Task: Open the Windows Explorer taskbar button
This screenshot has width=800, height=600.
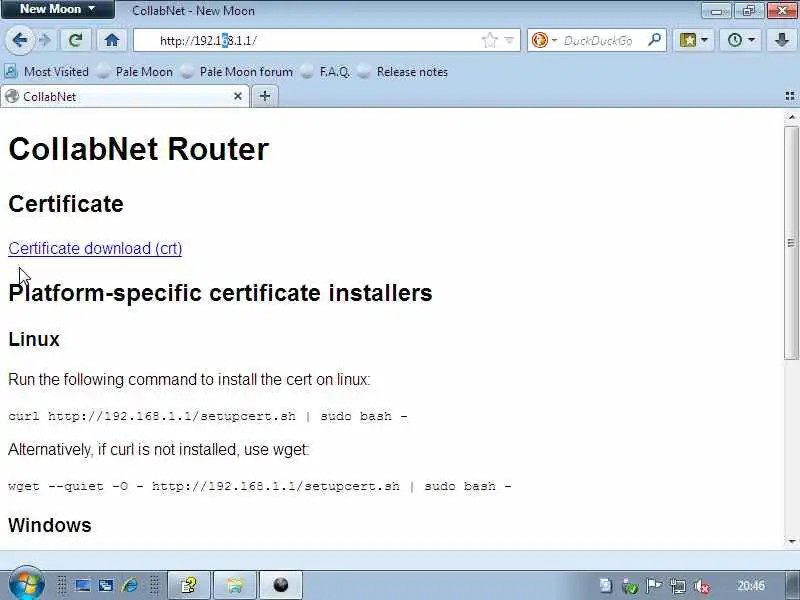Action: click(x=235, y=585)
